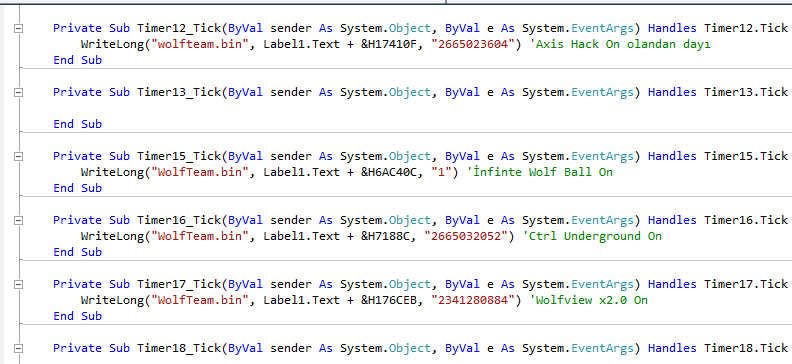Place cursor on Timer16_Tick method name
The height and width of the screenshot is (364, 792).
[179, 221]
